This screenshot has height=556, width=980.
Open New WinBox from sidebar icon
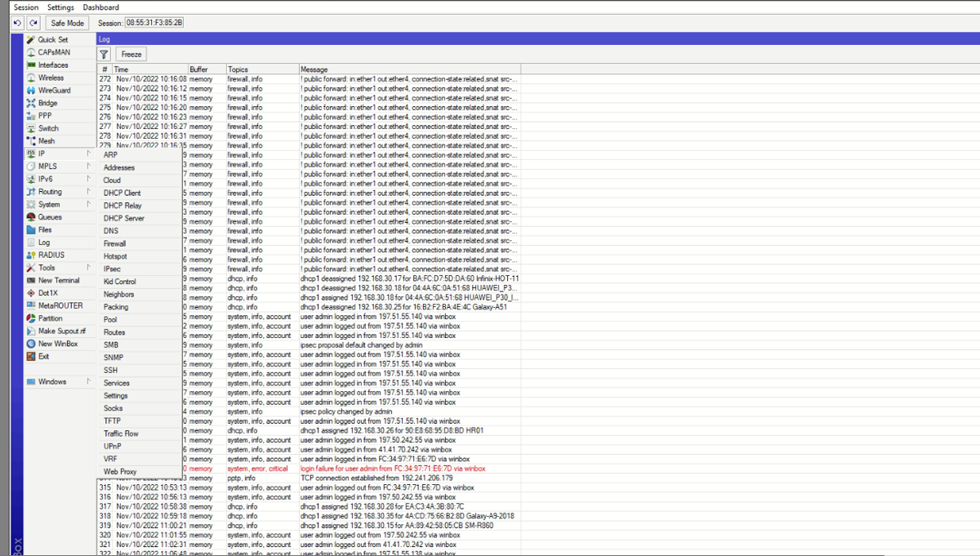tap(30, 344)
